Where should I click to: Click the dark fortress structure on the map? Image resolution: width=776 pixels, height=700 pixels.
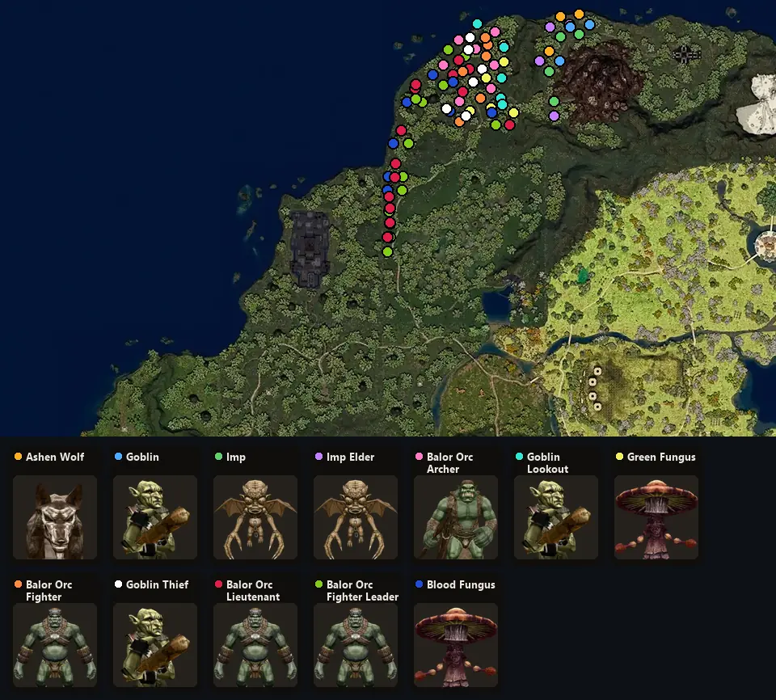(310, 249)
